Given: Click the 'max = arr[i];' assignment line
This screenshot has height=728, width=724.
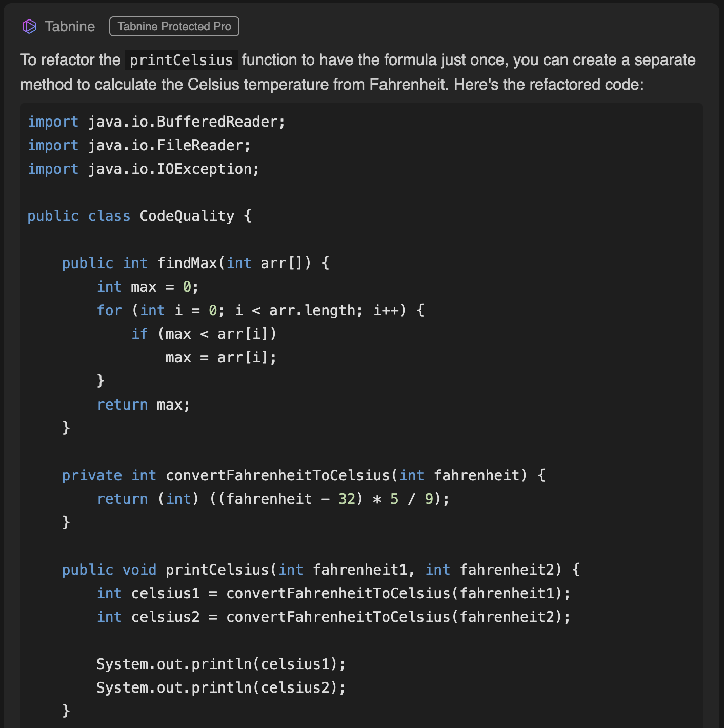Looking at the screenshot, I should tap(221, 357).
